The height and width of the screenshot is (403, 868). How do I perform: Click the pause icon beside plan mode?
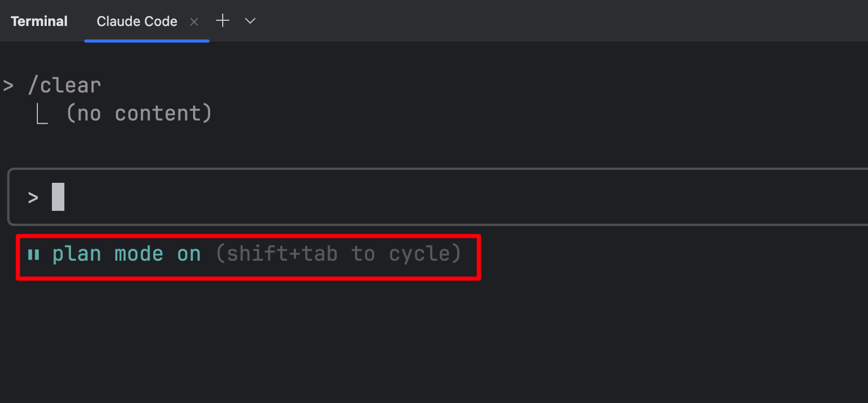34,254
